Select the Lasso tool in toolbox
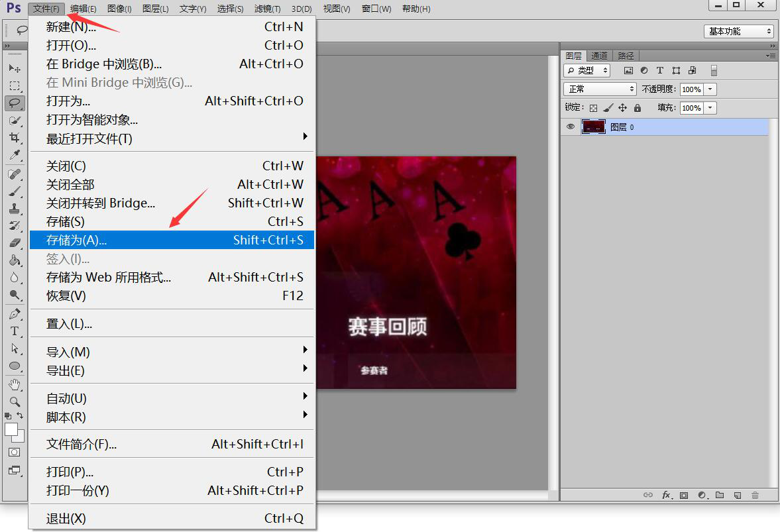Screen dimensions: 780x532 click(x=15, y=103)
